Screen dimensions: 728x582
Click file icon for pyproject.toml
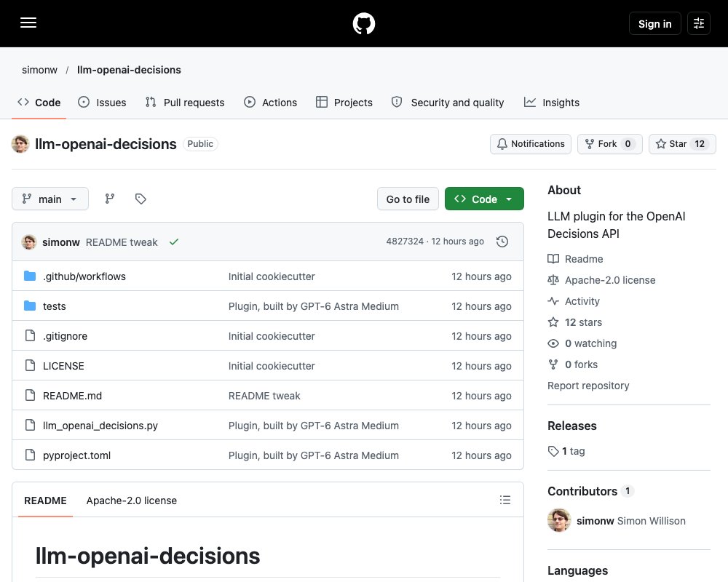[x=30, y=455]
